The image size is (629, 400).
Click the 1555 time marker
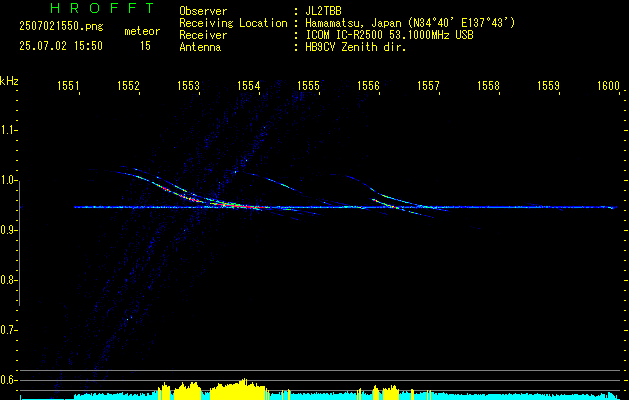[308, 85]
